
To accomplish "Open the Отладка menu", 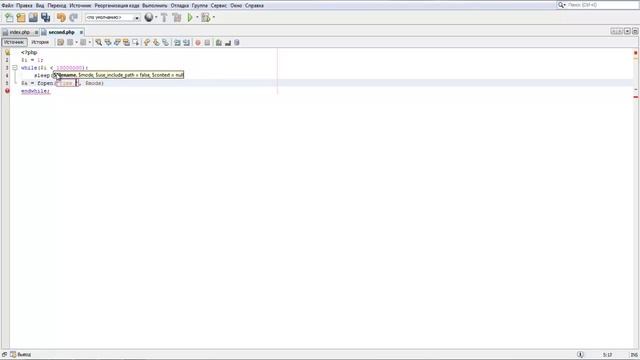I will (180, 6).
